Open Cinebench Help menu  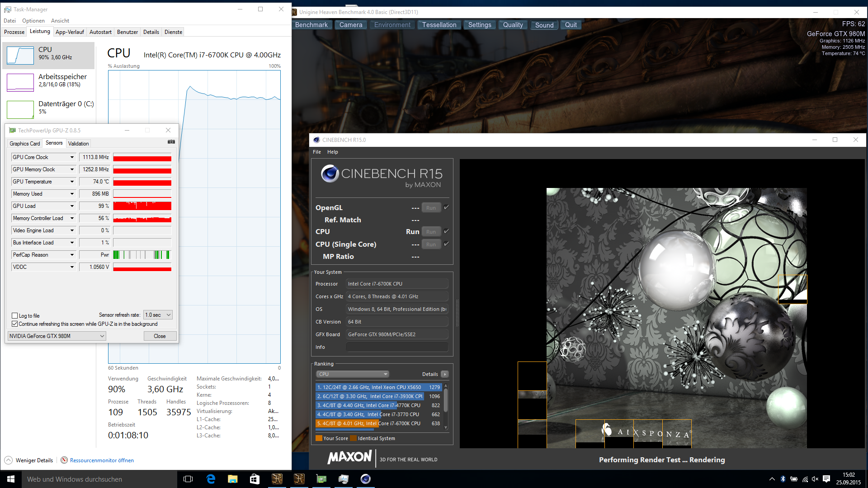pos(333,152)
